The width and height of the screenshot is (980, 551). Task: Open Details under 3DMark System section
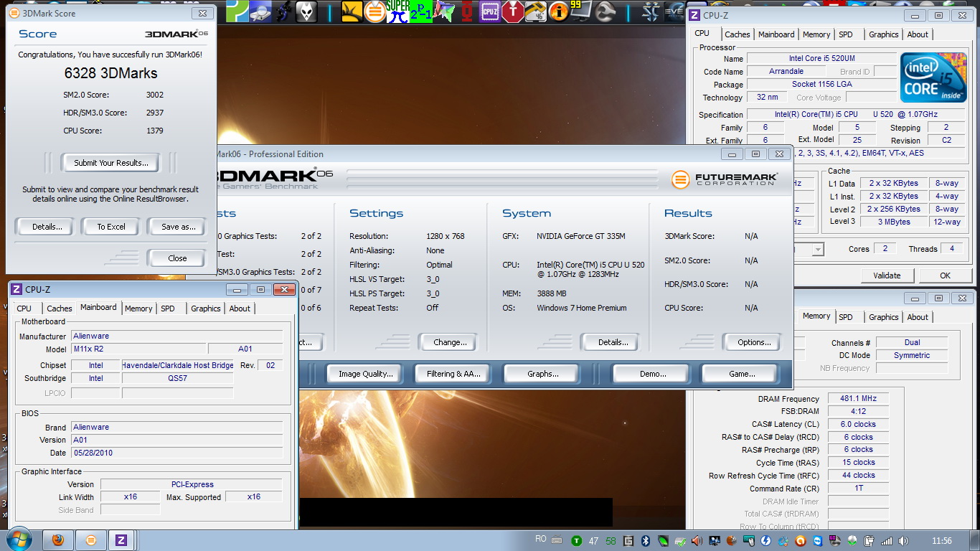click(613, 342)
